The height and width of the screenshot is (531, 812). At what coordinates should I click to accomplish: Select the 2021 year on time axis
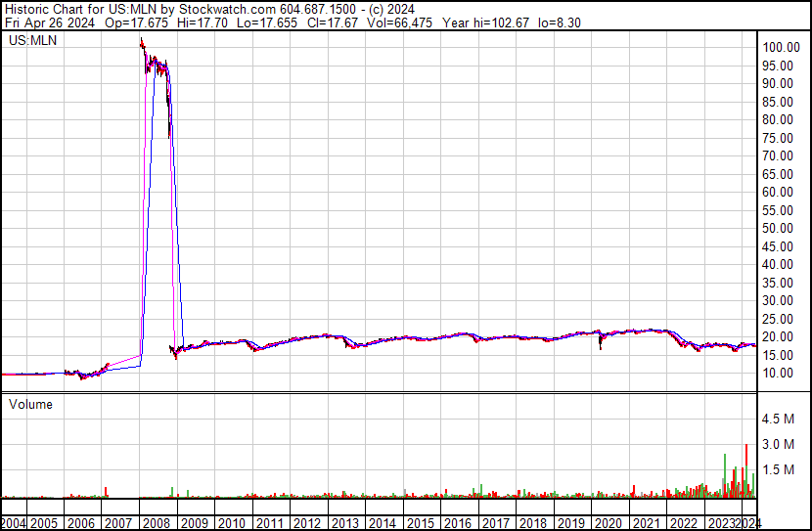coord(647,523)
